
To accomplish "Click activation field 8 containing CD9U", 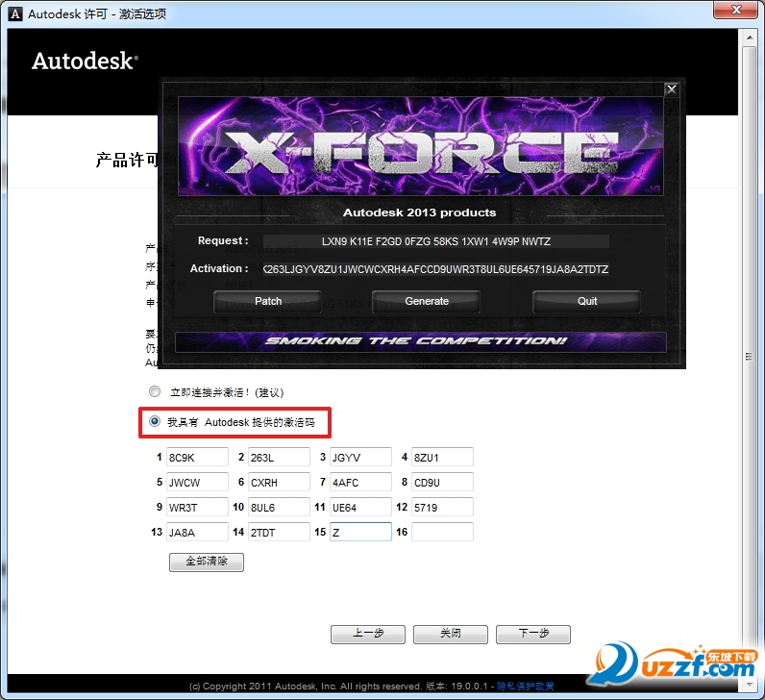I will pyautogui.click(x=442, y=482).
